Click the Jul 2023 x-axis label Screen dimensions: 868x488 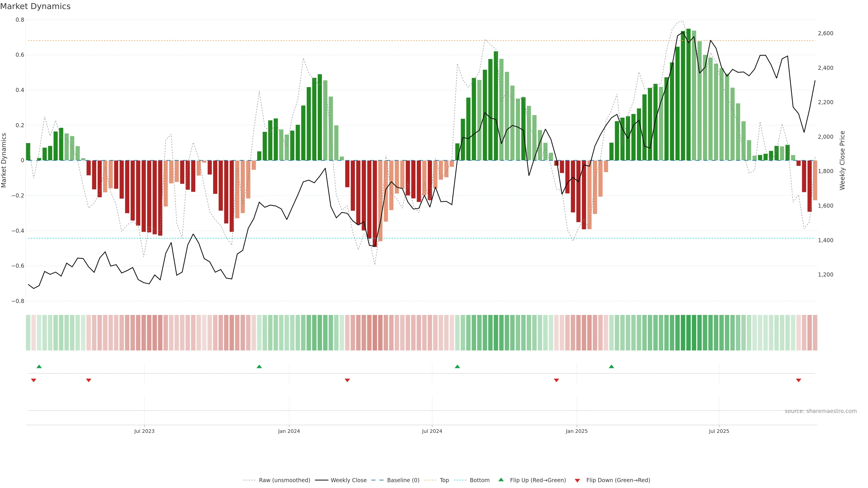point(144,431)
